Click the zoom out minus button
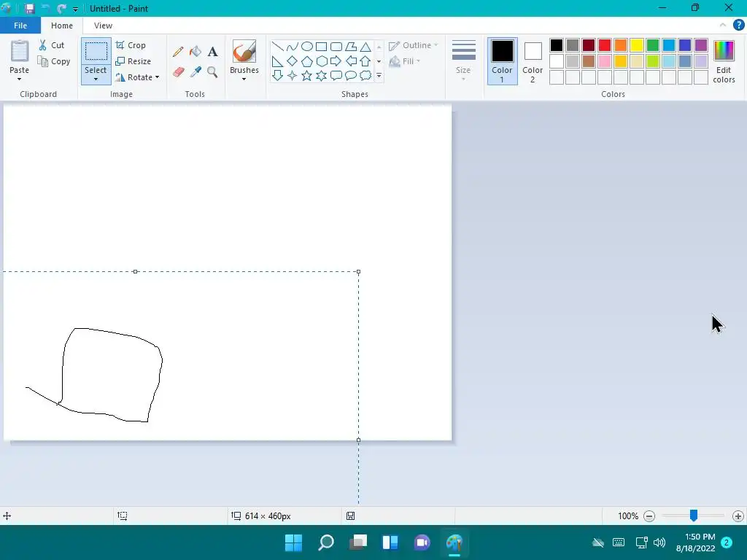 coord(649,516)
